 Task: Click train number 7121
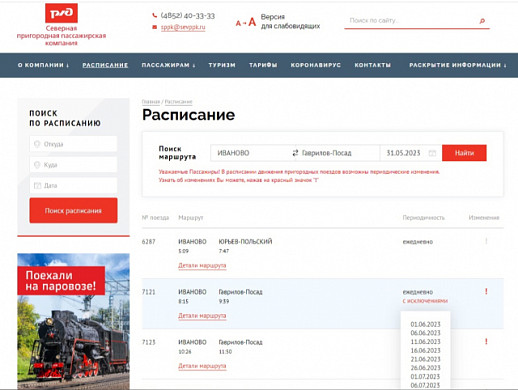point(148,292)
